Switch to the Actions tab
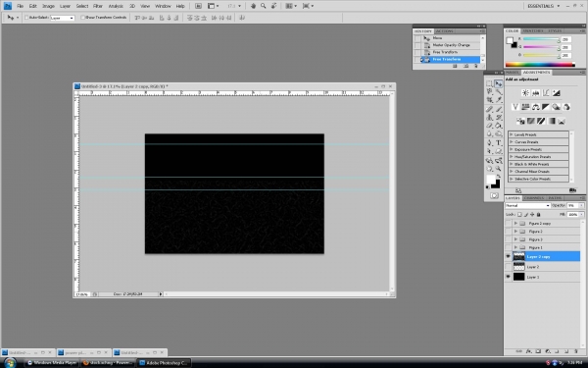The height and width of the screenshot is (368, 588). [444, 31]
